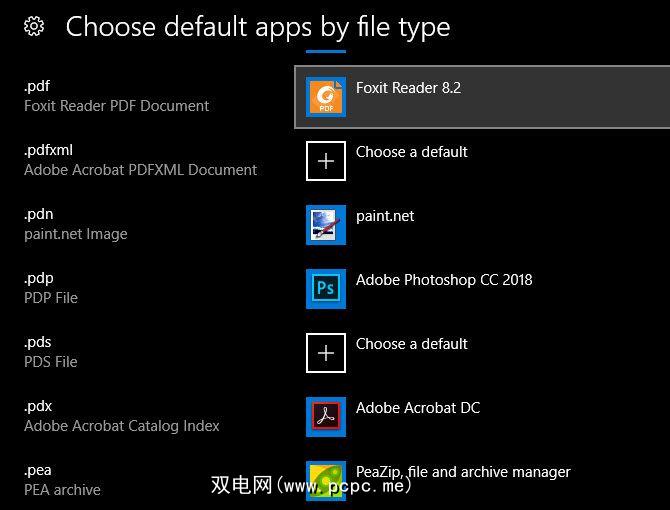Click Adobe Photoshop CC 2018 label
The height and width of the screenshot is (510, 670).
444,280
